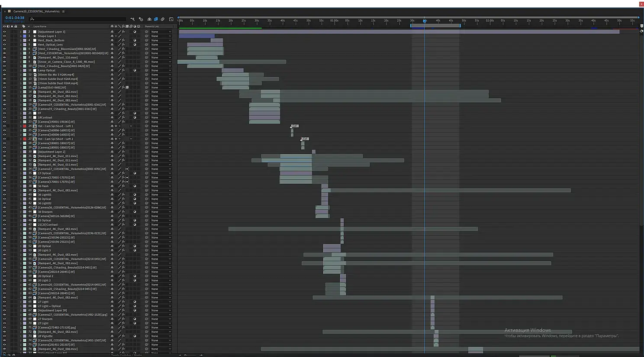Click the magnifier icon in layer search
This screenshot has height=357, width=644.
click(32, 19)
